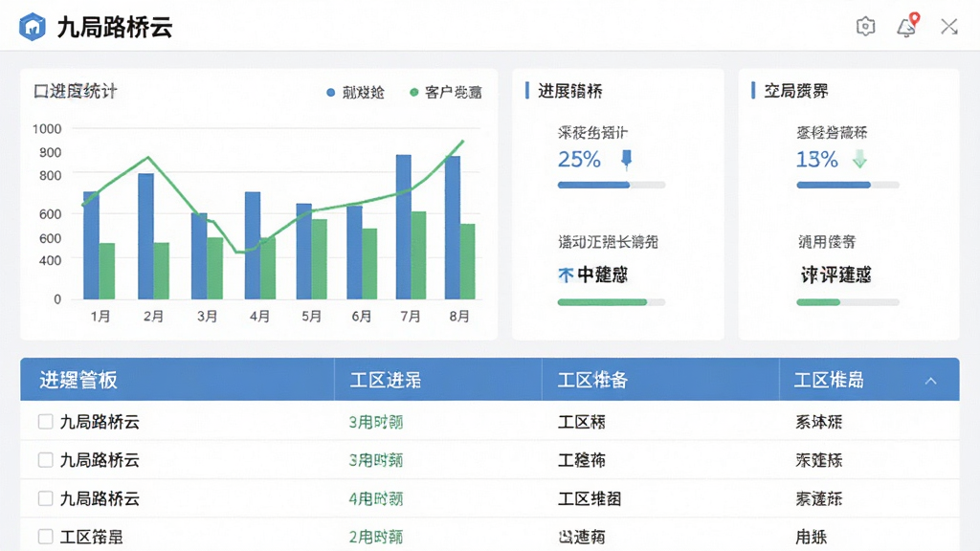Image resolution: width=980 pixels, height=551 pixels.
Task: Click the blue up arrow before 中建
Action: [566, 275]
